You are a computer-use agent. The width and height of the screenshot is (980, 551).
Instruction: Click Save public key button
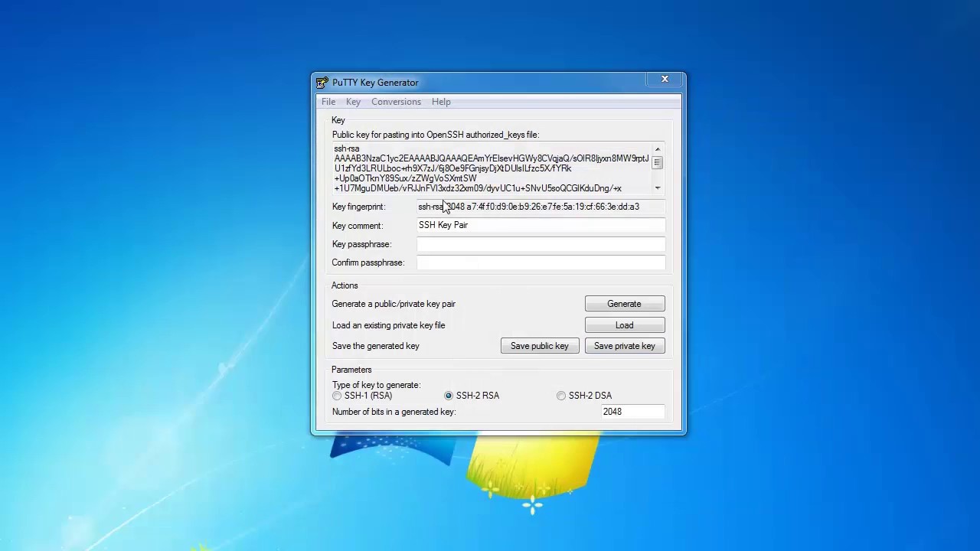point(540,346)
